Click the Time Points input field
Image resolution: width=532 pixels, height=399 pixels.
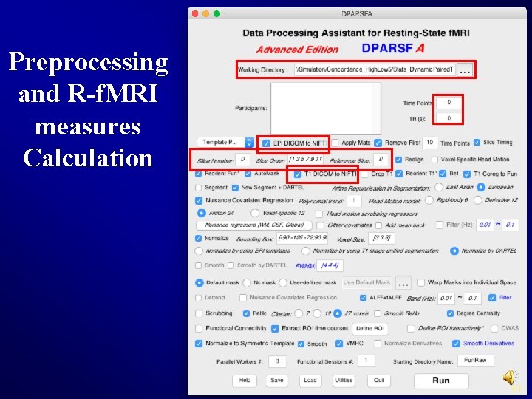coord(449,103)
